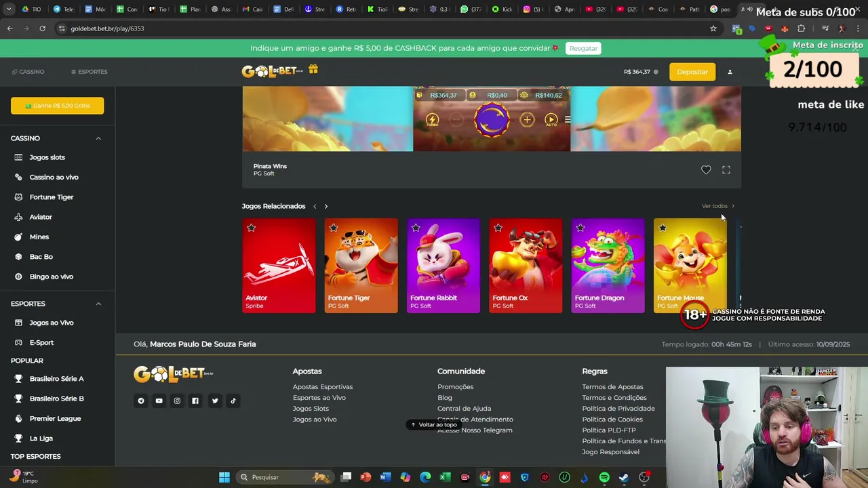Open Cassino ao vivo in sidebar

(54, 177)
